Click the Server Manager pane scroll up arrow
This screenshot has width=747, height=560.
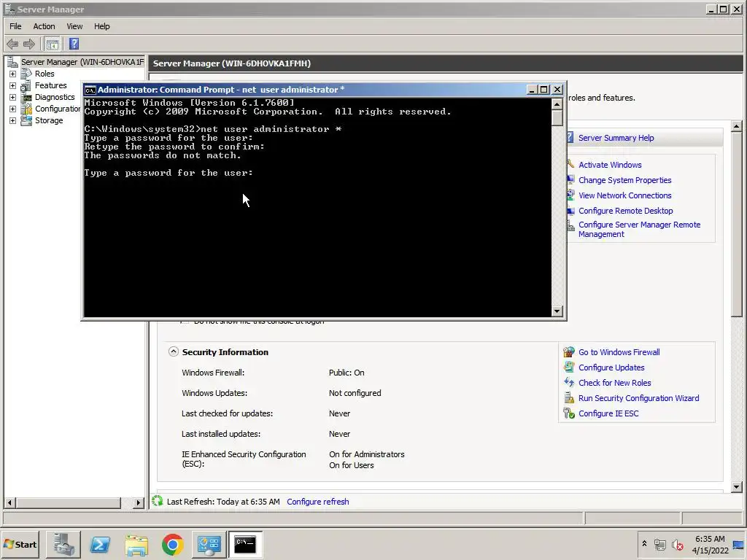[737, 126]
